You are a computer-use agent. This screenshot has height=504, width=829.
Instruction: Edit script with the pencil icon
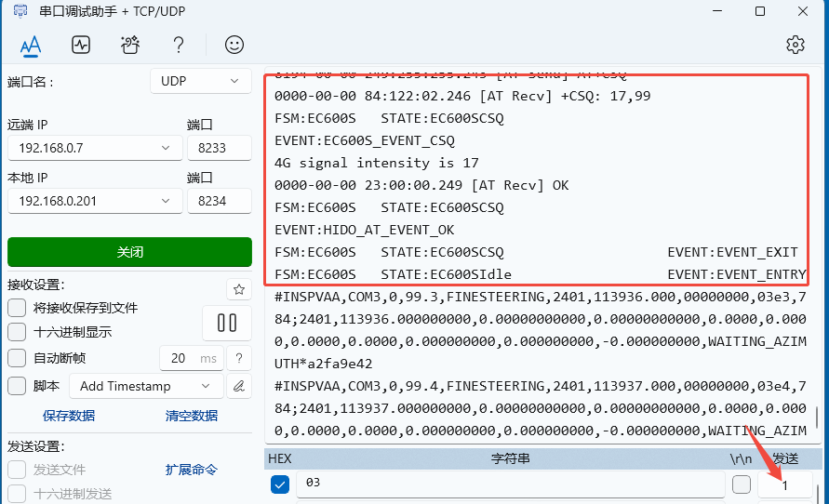[x=239, y=386]
